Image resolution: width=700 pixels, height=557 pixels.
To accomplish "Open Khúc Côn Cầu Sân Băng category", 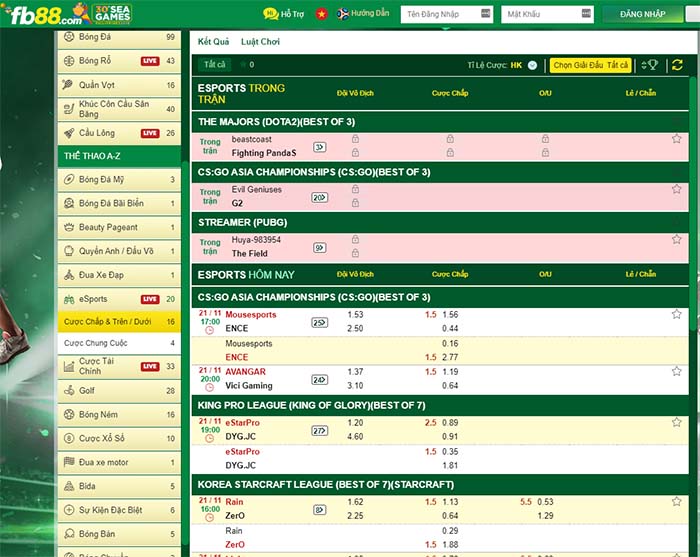I will pyautogui.click(x=119, y=109).
